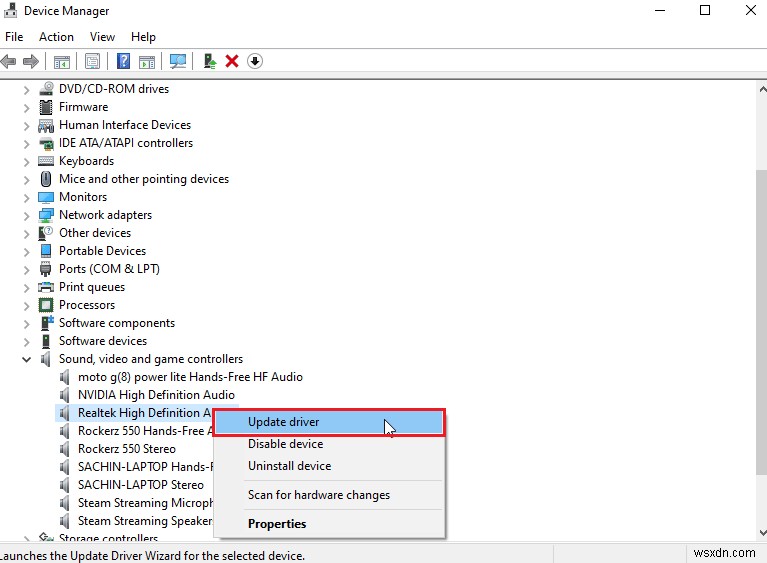Click the IDE ATA/ATAPI controllers icon
This screenshot has width=767, height=563.
tap(46, 143)
